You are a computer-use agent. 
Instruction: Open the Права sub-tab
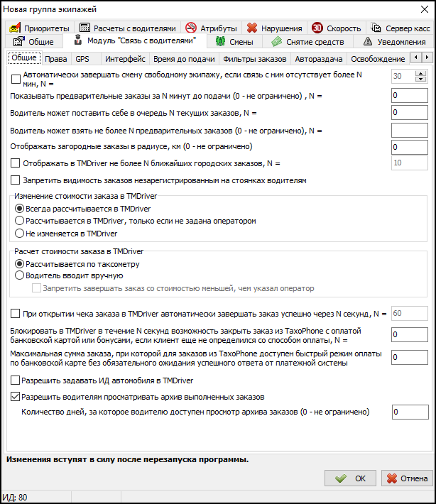55,59
